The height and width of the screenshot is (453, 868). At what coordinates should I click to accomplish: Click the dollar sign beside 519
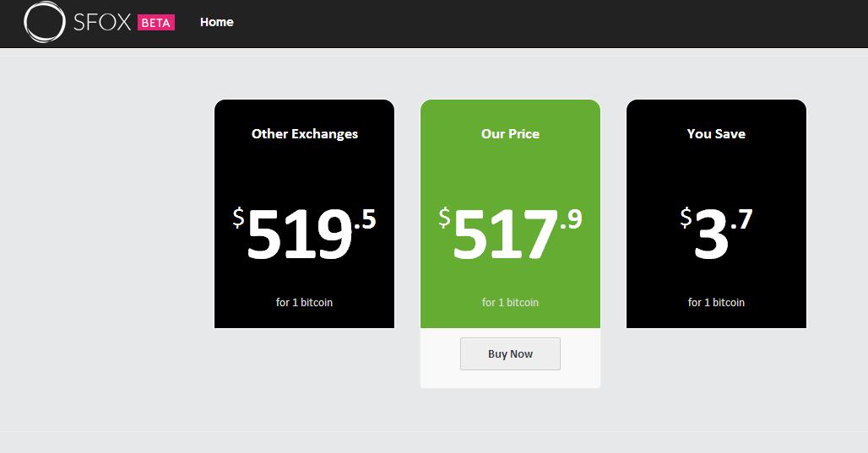tap(239, 218)
